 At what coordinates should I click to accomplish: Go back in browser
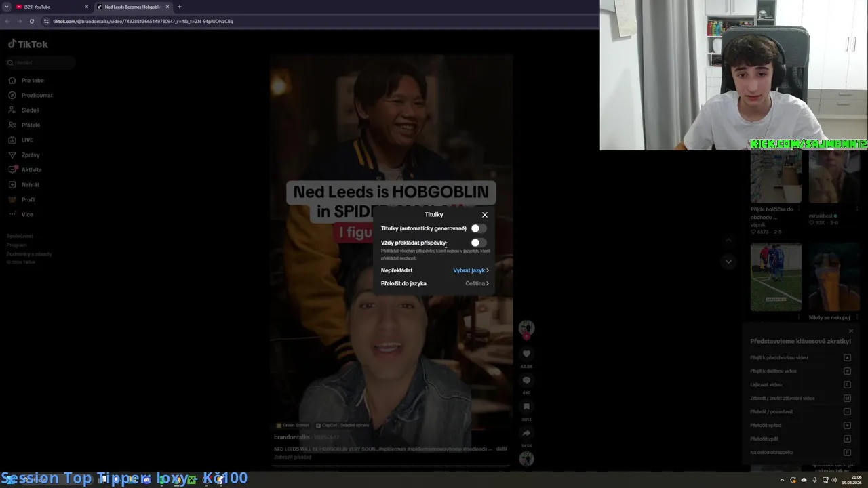(x=7, y=21)
